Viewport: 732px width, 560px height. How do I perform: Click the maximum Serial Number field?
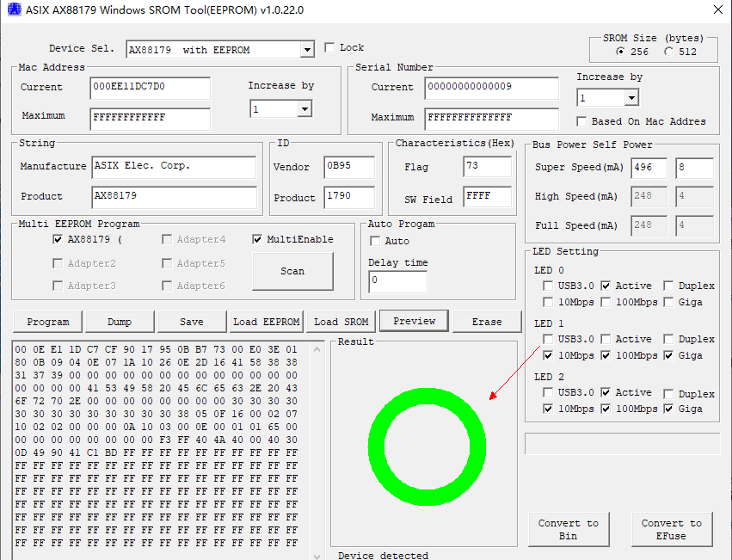point(491,119)
